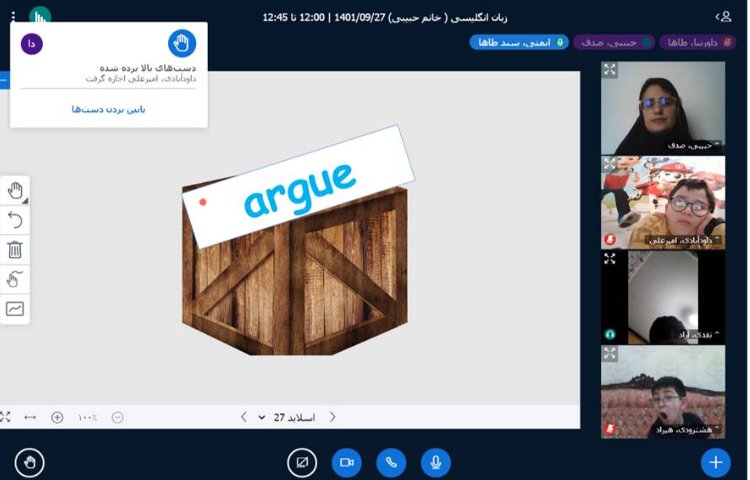Click the lower hands link in notification
750x480 pixels.
coord(109,108)
